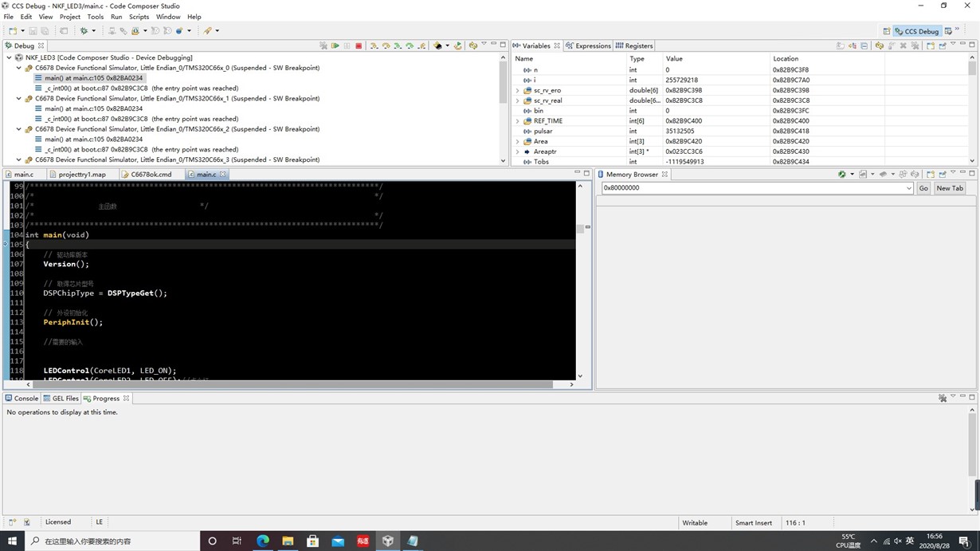This screenshot has width=980, height=551.
Task: Click the red Terminate button in Debug view
Action: [x=359, y=45]
